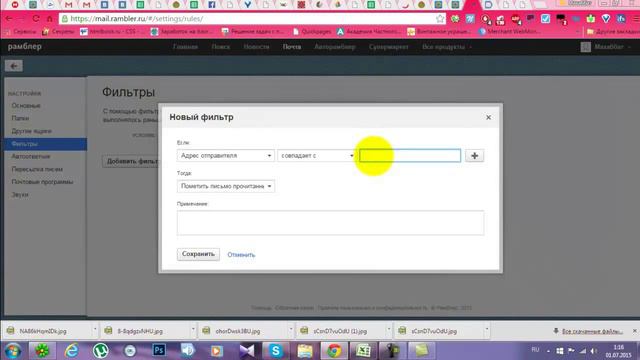Click the back arrow button below the рамблер logo

(14, 66)
